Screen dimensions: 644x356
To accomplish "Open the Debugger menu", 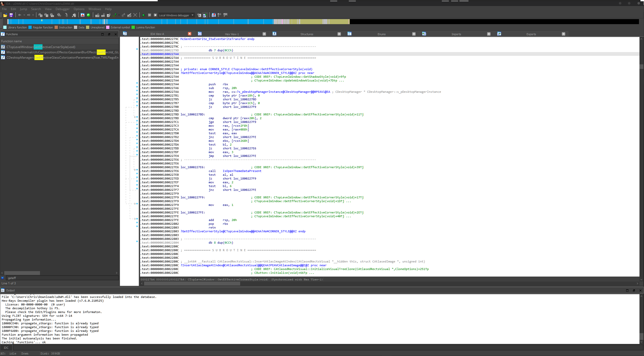I will click(x=62, y=9).
